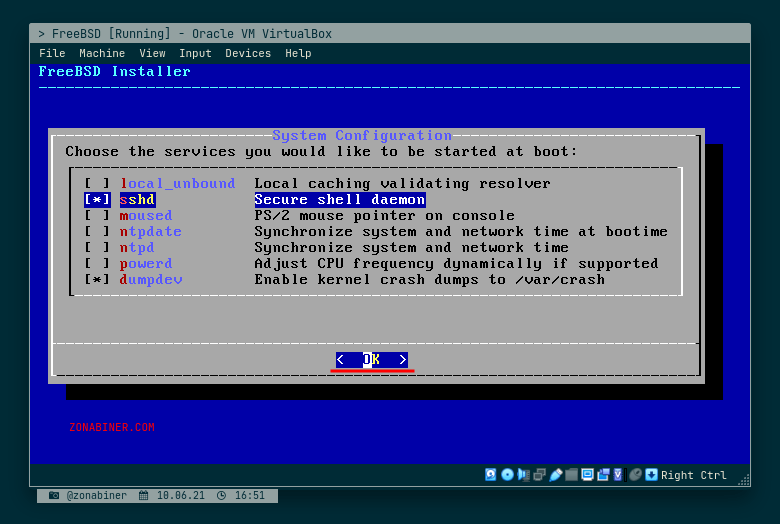Screen dimensions: 780x524
Task: Click the virtualization 'V' CPU indicator
Action: click(x=618, y=475)
